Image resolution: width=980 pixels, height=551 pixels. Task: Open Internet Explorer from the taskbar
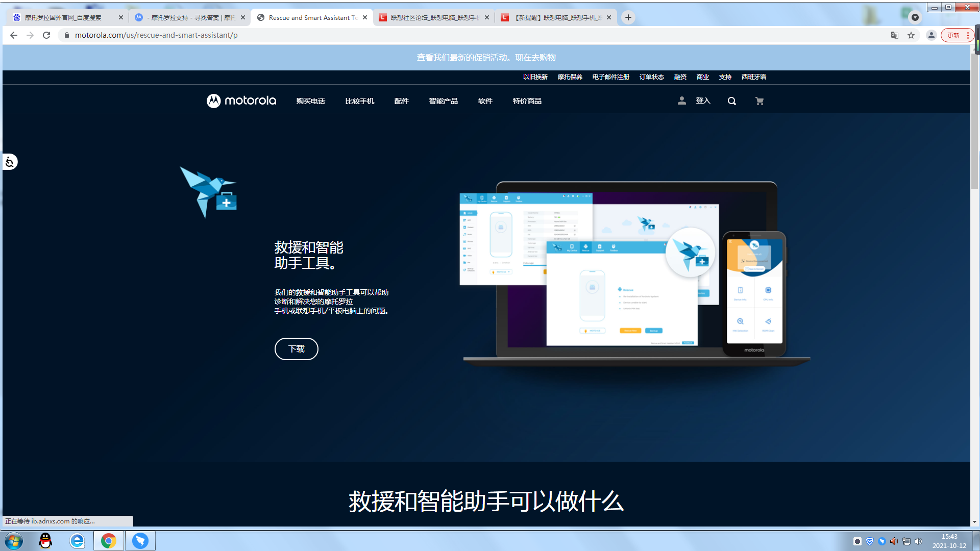[x=77, y=541]
